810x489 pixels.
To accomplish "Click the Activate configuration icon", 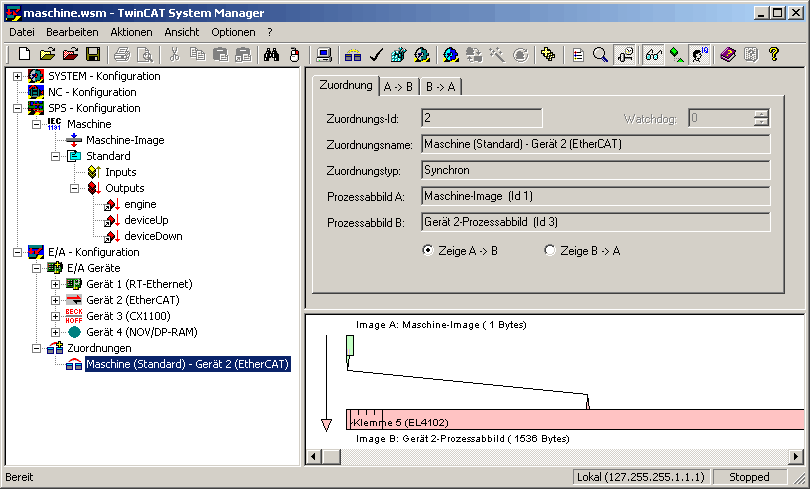I will 399,54.
